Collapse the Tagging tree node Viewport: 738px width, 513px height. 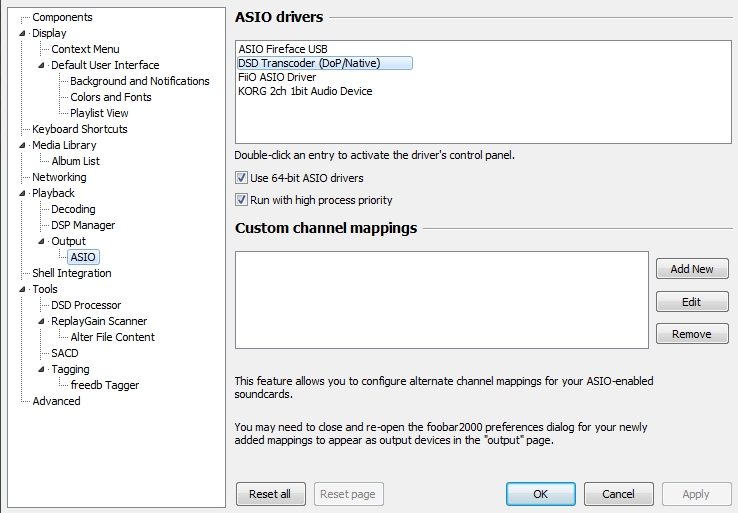pos(41,369)
